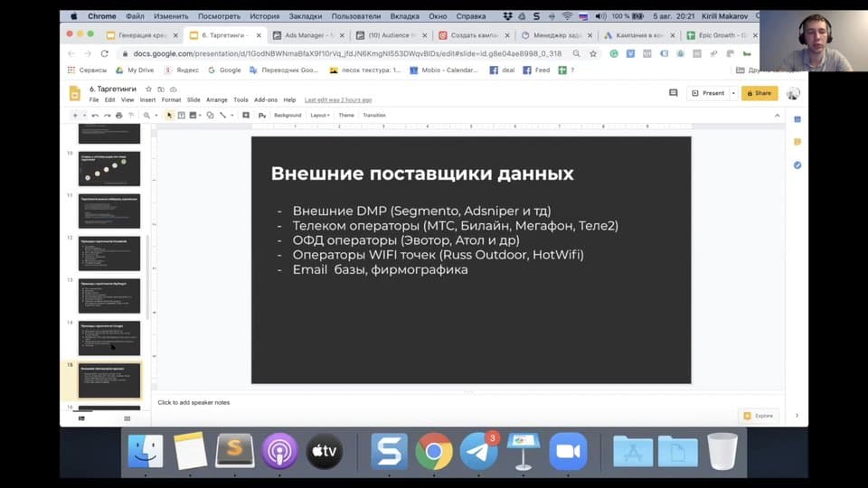This screenshot has width=868, height=488.
Task: Undo the last action
Action: [95, 115]
